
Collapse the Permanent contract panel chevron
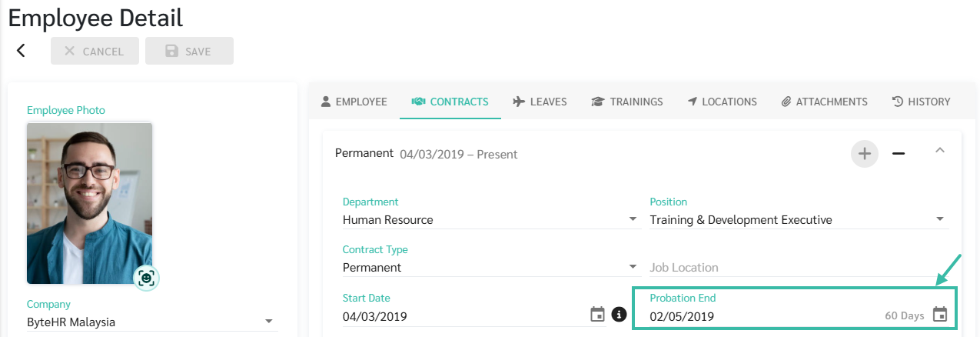939,151
